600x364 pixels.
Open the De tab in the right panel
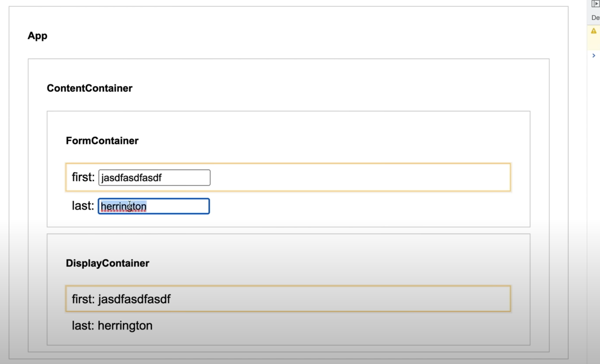pos(595,17)
